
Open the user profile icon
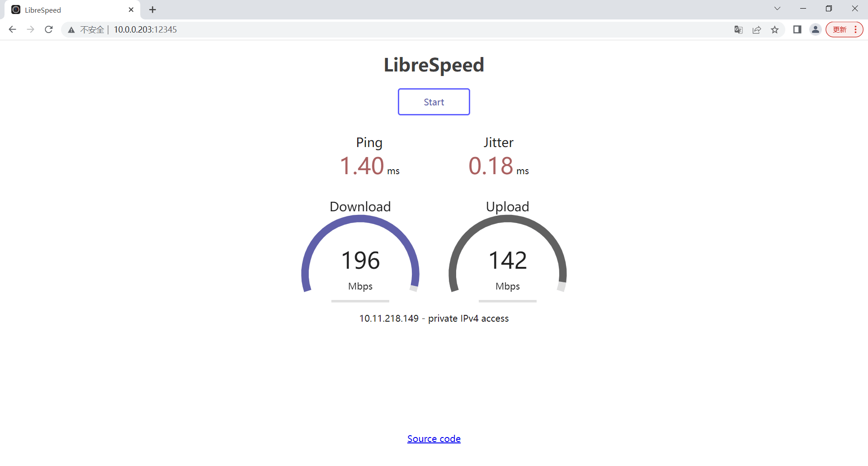(815, 29)
